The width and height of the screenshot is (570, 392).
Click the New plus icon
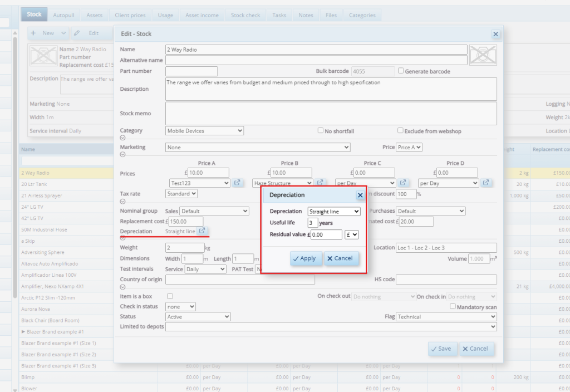tap(33, 33)
